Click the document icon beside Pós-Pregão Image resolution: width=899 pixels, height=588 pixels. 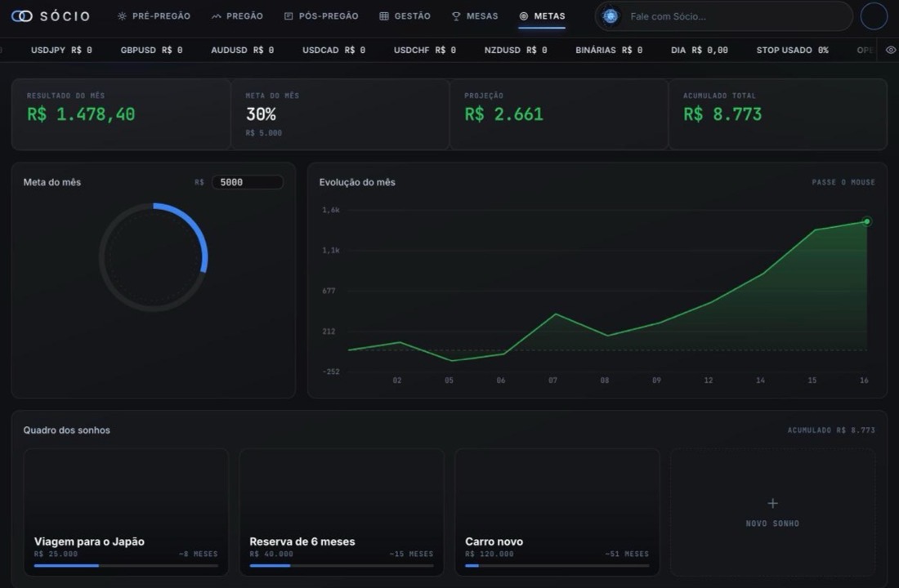click(288, 16)
